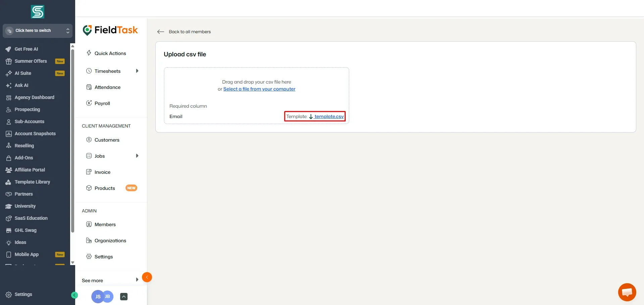Click the dark sidebar scrollbar
Viewport: 644px width, 305px height.
72,141
